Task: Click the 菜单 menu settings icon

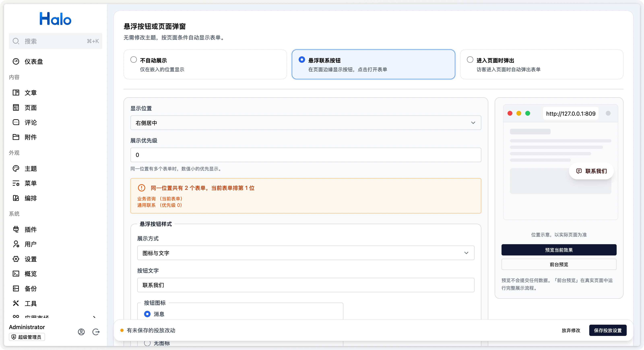Action: coord(16,183)
